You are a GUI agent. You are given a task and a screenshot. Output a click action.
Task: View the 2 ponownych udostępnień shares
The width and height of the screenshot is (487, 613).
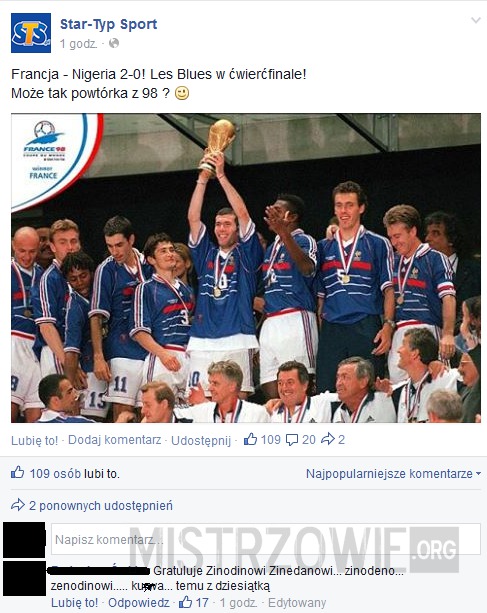coord(100,505)
